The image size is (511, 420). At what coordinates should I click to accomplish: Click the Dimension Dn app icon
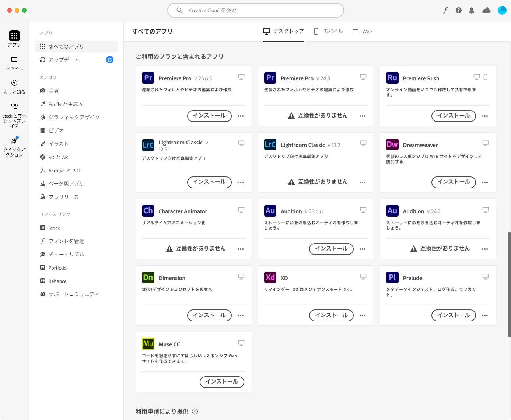pyautogui.click(x=148, y=277)
